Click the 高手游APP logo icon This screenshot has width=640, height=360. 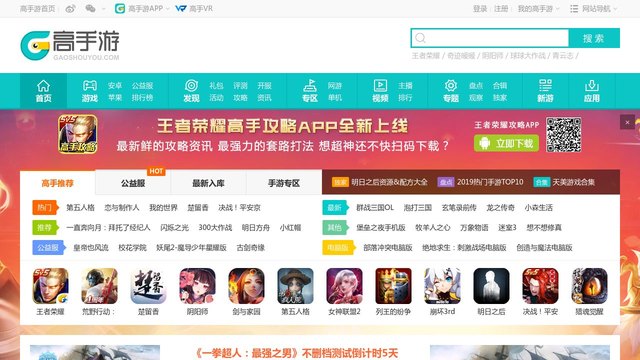tap(120, 9)
